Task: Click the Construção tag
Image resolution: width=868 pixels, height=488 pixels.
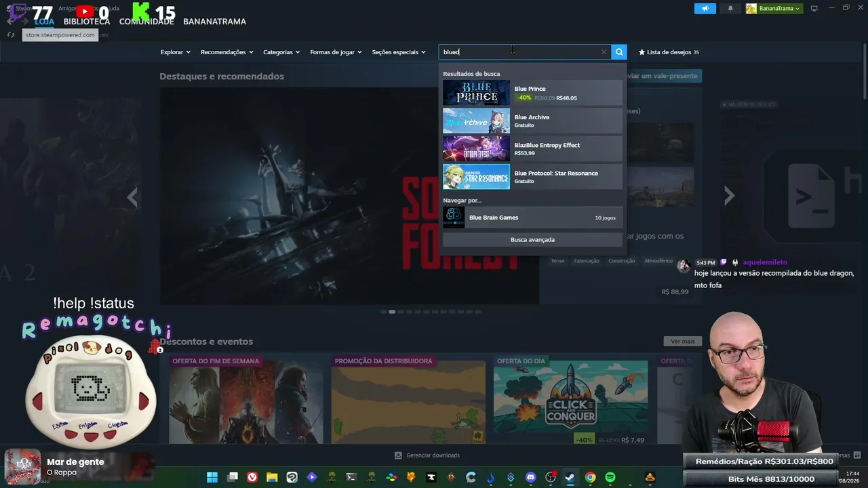Action: point(622,261)
